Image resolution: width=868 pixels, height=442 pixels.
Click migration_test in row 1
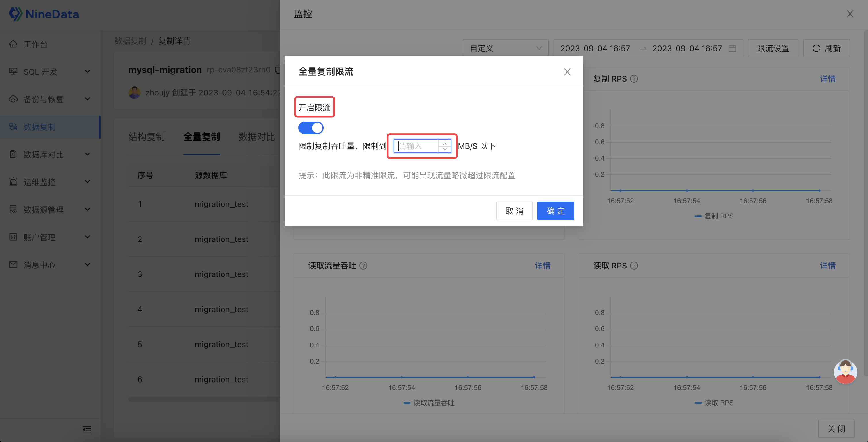[221, 204]
